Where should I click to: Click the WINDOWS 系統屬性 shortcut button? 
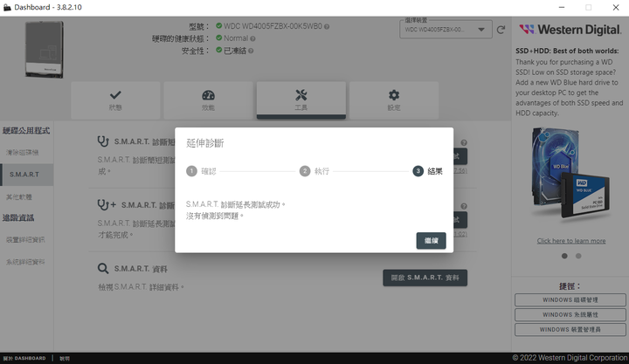(570, 315)
